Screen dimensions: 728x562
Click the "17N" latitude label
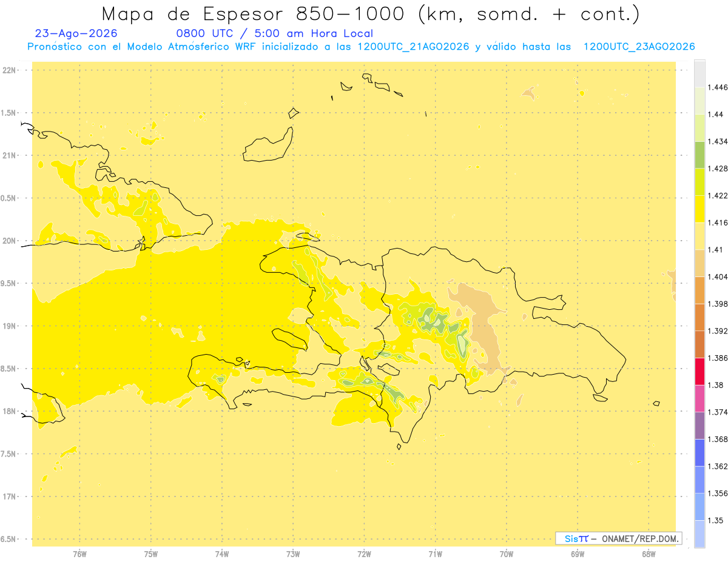9,497
